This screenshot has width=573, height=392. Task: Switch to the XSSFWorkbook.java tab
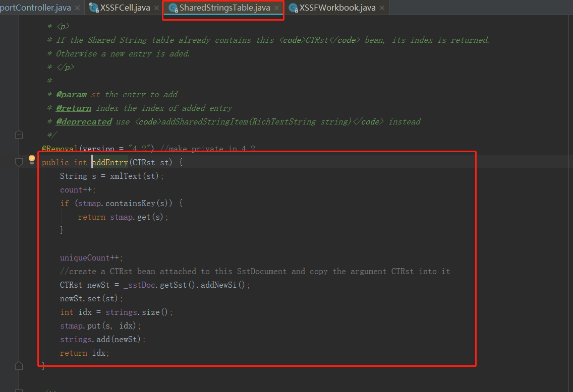click(337, 8)
